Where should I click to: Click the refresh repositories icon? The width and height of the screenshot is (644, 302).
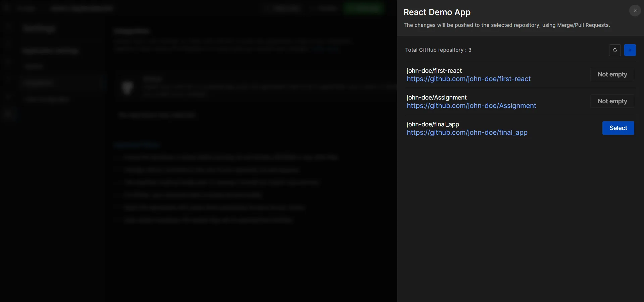(x=615, y=50)
